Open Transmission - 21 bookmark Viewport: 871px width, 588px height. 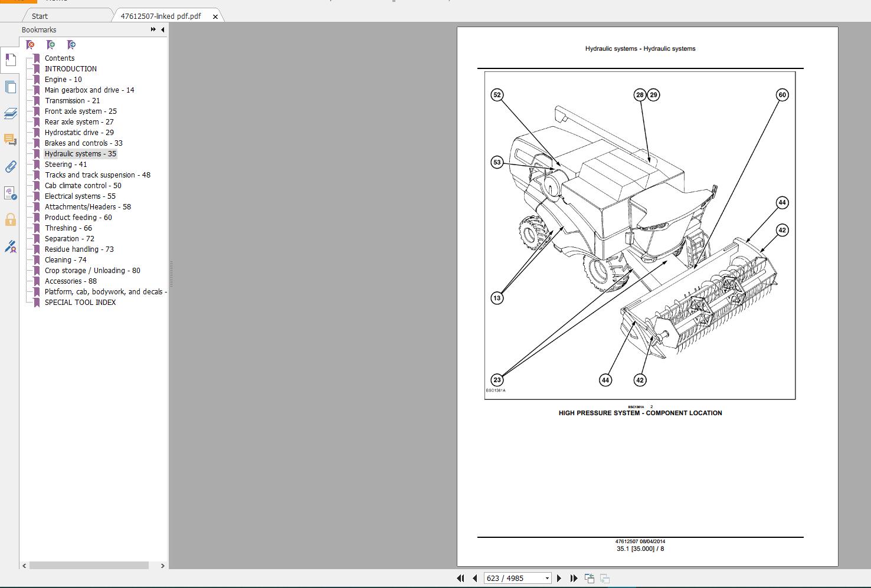pyautogui.click(x=73, y=100)
